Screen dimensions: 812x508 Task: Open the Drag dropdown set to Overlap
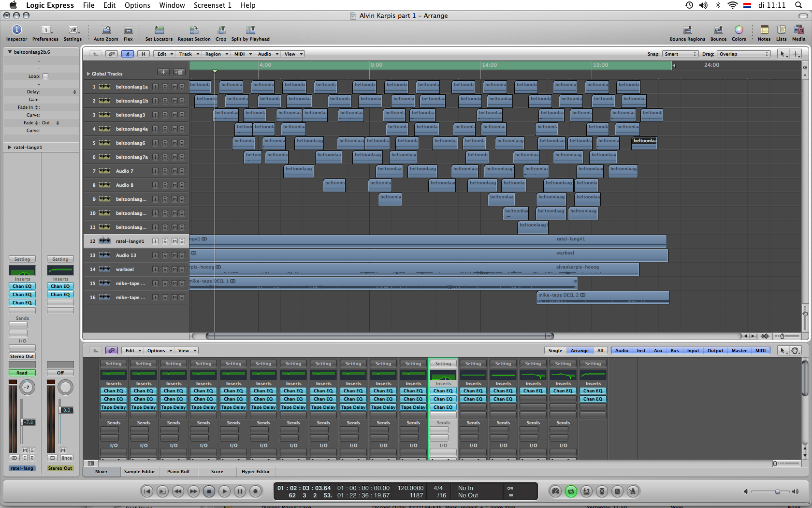tap(743, 54)
